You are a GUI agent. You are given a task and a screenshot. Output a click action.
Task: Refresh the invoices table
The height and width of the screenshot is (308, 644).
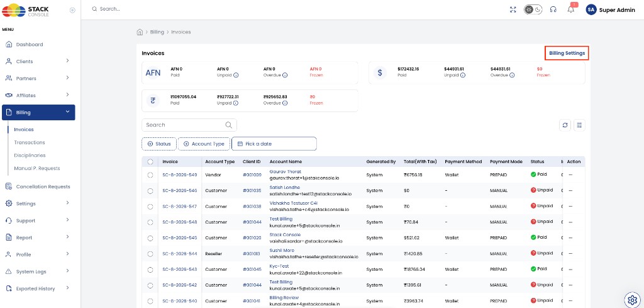tap(565, 125)
